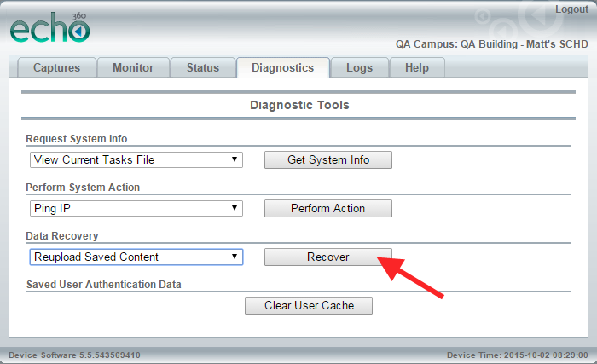597x364 pixels.
Task: Open the Captures tab
Action: pyautogui.click(x=56, y=68)
